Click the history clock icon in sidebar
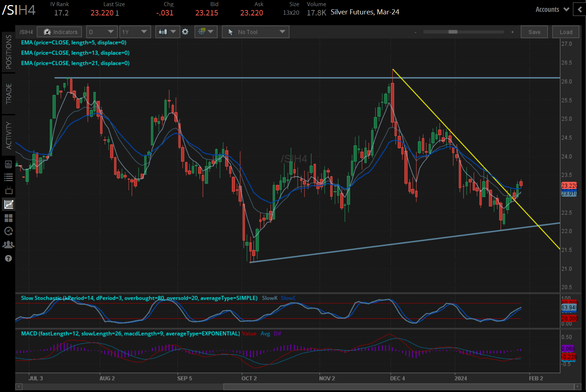This screenshot has width=586, height=392. tap(9, 231)
